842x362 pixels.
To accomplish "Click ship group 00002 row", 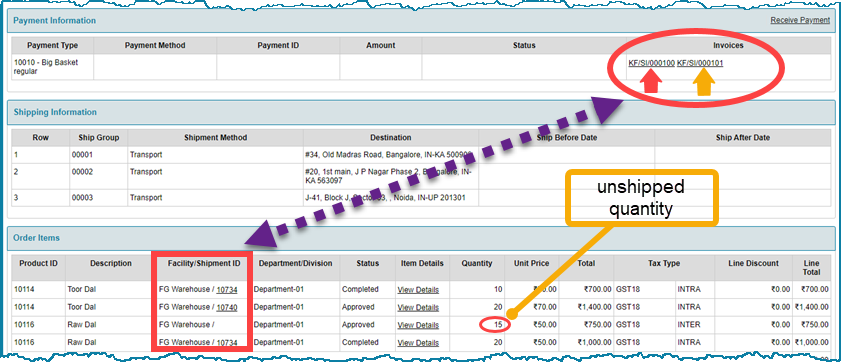I will pyautogui.click(x=422, y=176).
